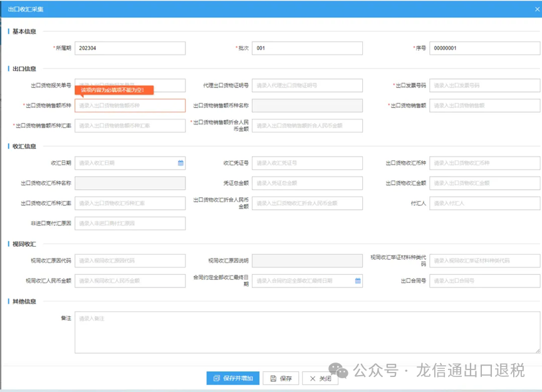Click the 保存 button
Screen dimensions: 542x392
tap(281, 378)
